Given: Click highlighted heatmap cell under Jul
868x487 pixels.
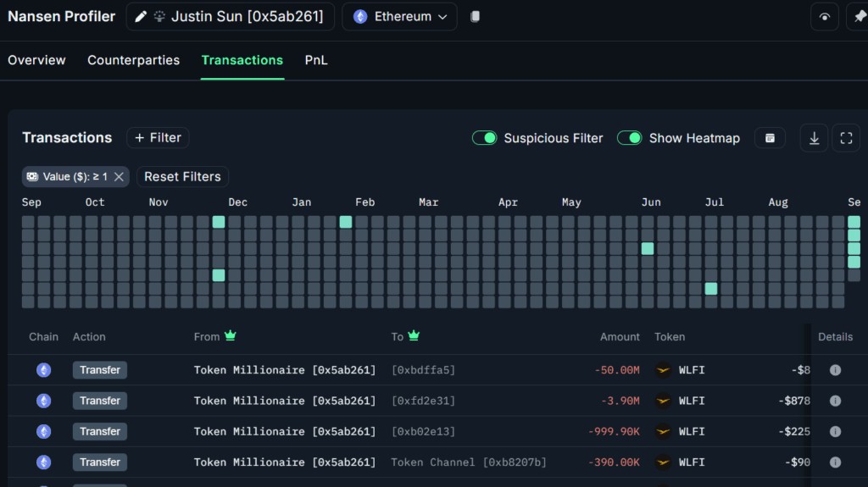Looking at the screenshot, I should pos(711,288).
